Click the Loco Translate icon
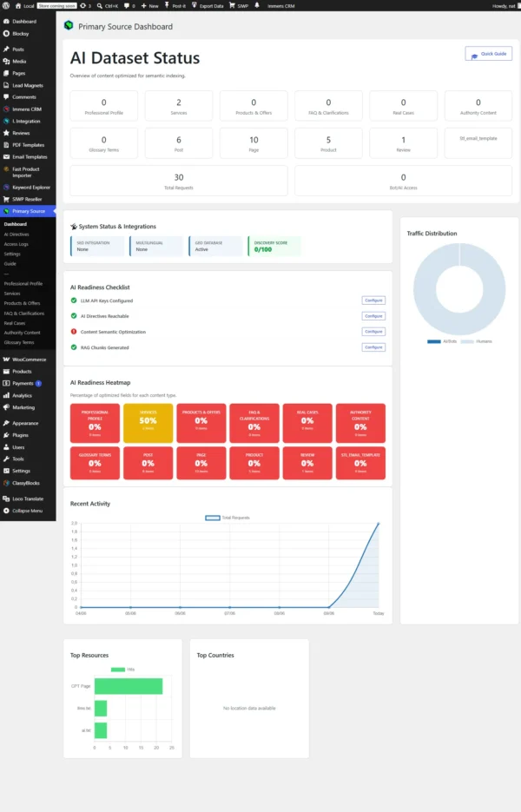 pos(6,498)
